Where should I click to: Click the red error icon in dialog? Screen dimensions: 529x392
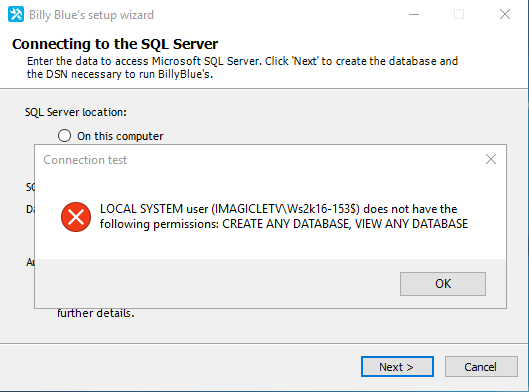(x=76, y=217)
